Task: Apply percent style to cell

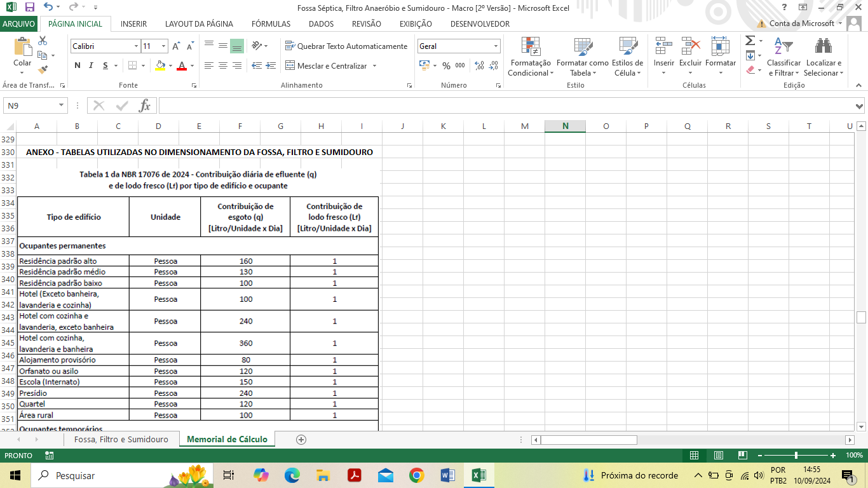Action: [446, 65]
